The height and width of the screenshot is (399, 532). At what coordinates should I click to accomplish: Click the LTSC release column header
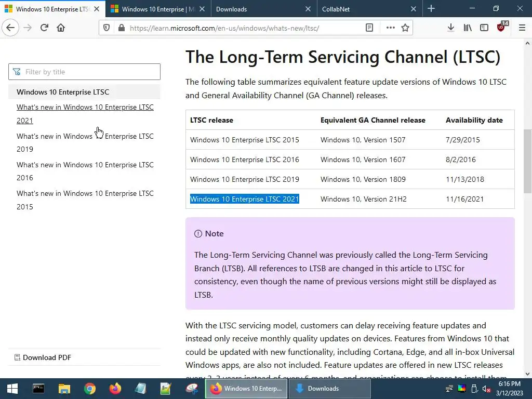[212, 120]
